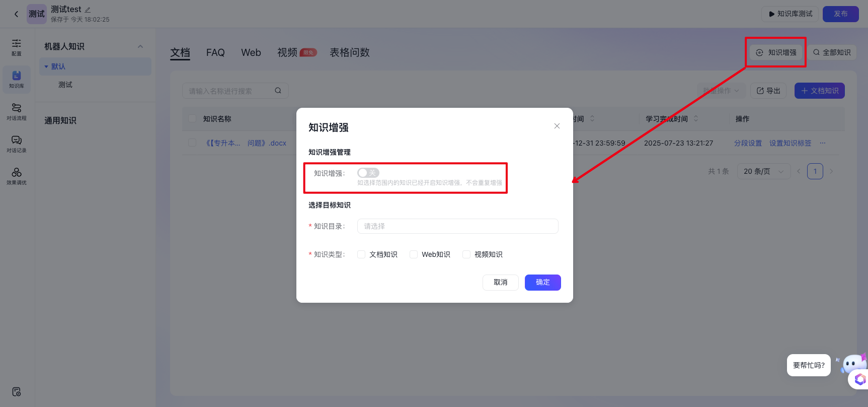Screen dimensions: 868x407
Task: Switch to the 表格问数 tab
Action: (349, 52)
